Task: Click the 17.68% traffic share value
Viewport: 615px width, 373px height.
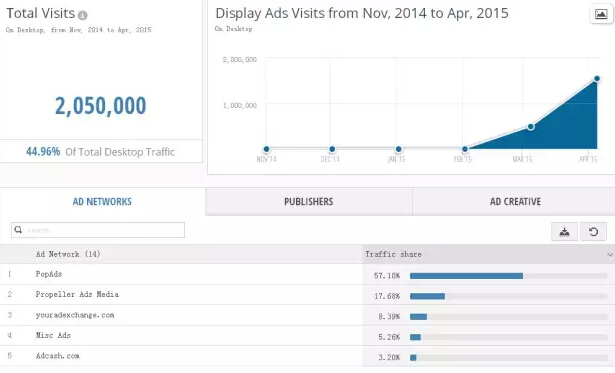Action: click(387, 296)
